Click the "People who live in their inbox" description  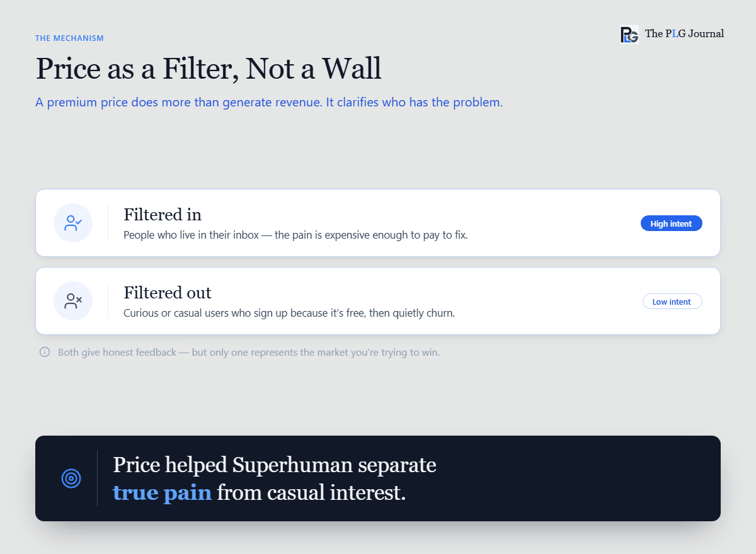pyautogui.click(x=295, y=235)
